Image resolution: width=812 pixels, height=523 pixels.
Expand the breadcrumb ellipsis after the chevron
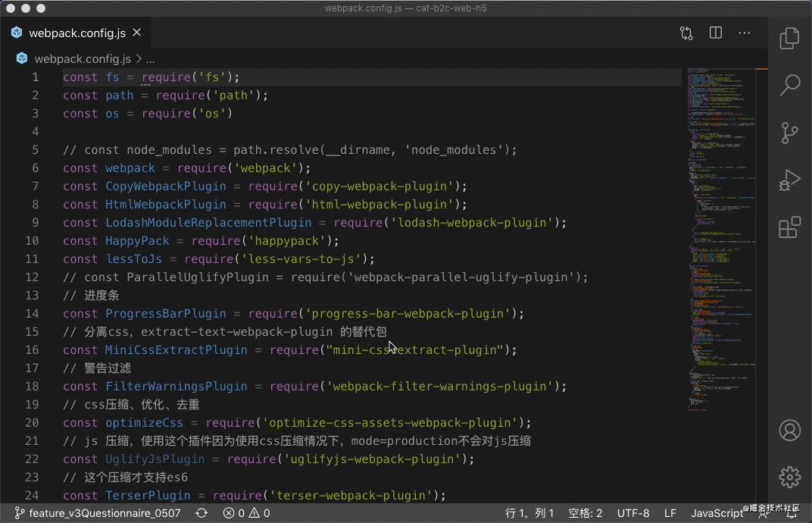tap(150, 58)
